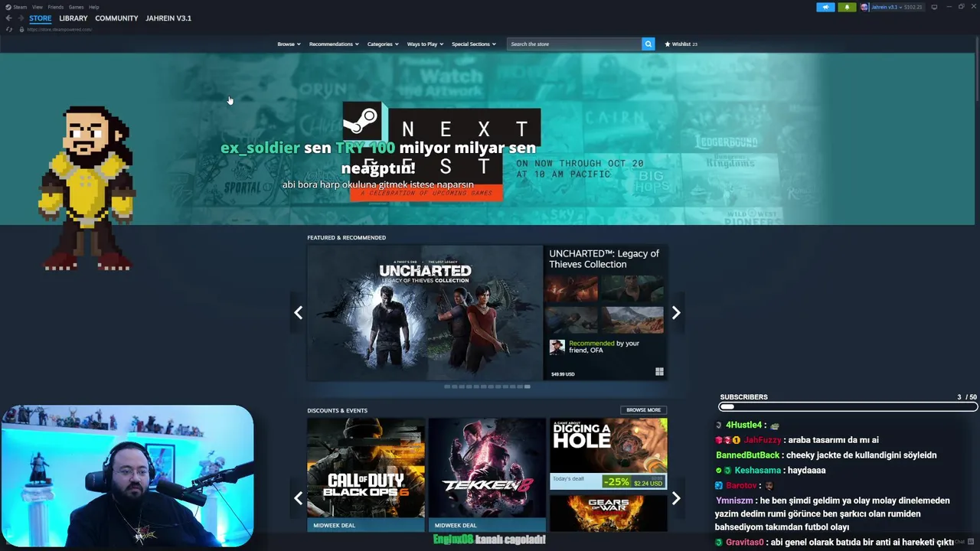Click inside the Search the store field
980x551 pixels.
[574, 44]
